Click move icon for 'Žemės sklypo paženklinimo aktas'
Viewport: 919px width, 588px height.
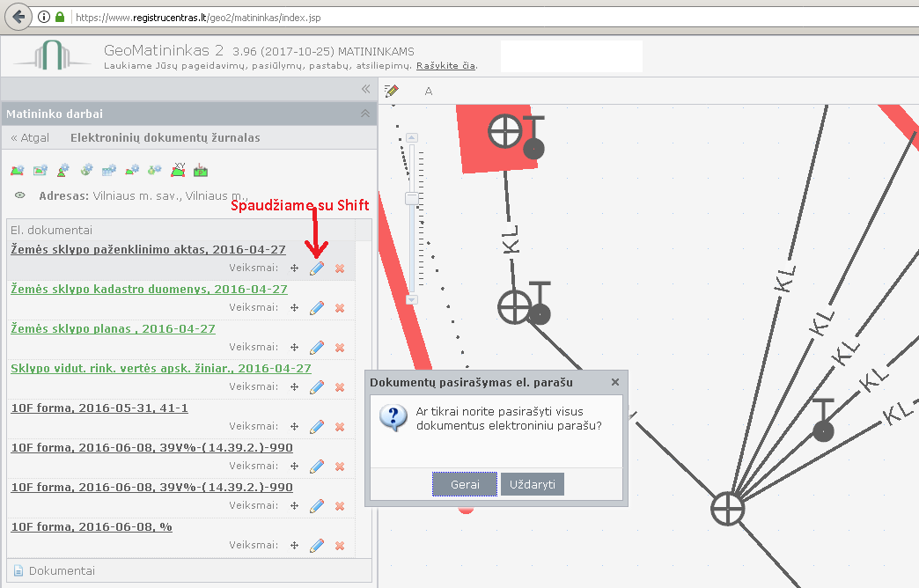tap(294, 268)
